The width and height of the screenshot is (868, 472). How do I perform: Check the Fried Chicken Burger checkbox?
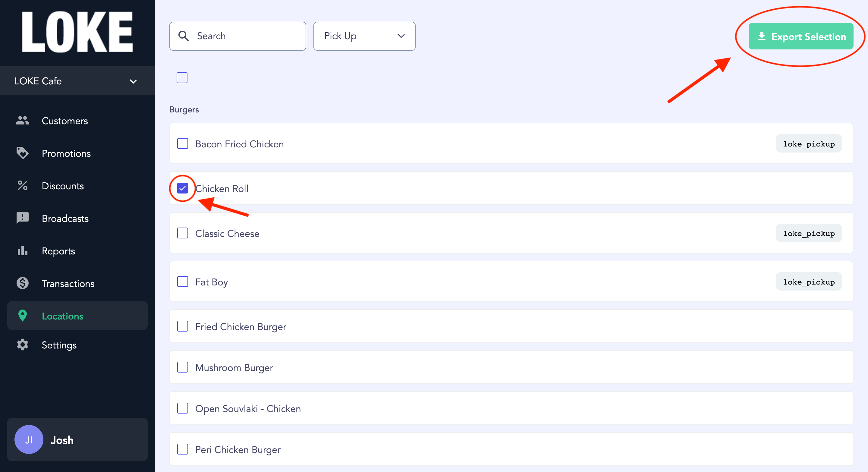click(x=183, y=326)
